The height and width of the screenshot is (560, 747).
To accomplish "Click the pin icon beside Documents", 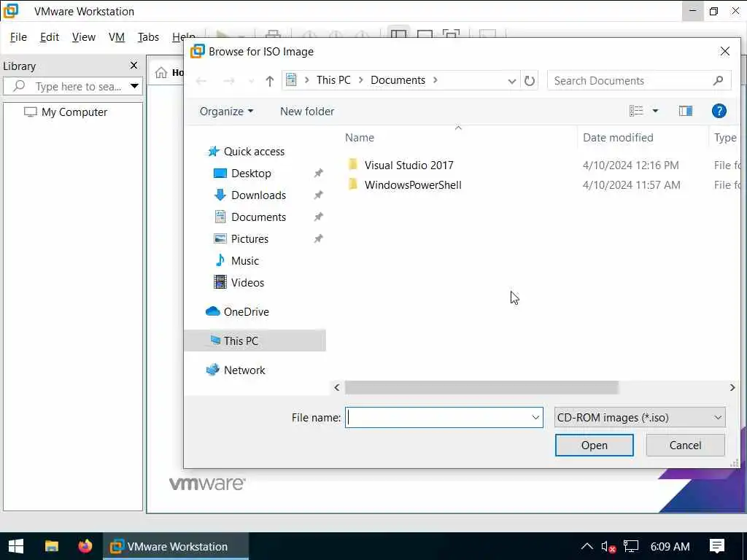I will click(318, 217).
